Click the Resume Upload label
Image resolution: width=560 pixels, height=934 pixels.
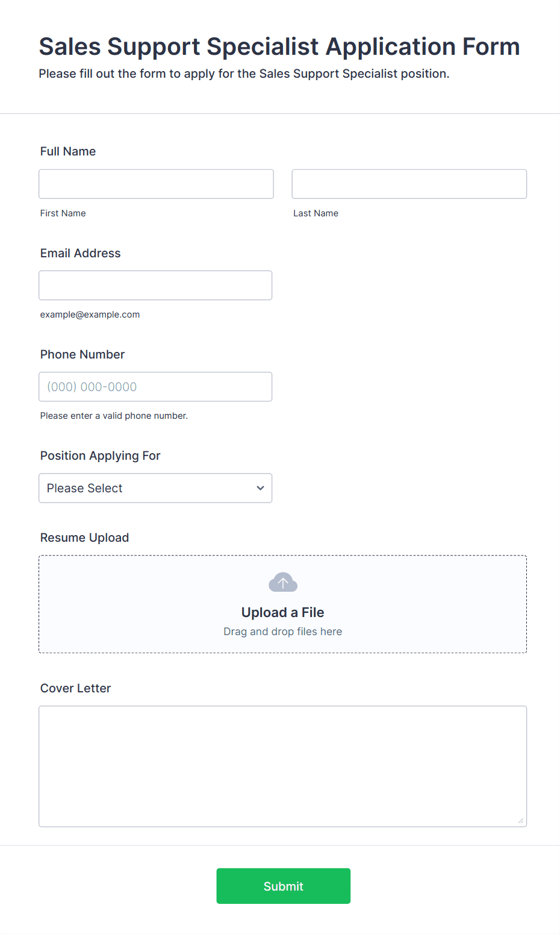85,538
